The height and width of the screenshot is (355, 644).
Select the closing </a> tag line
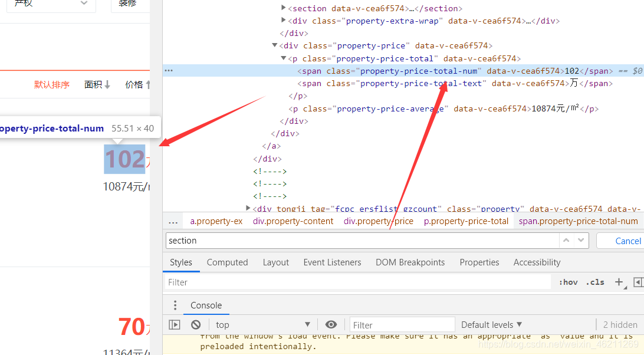(271, 146)
